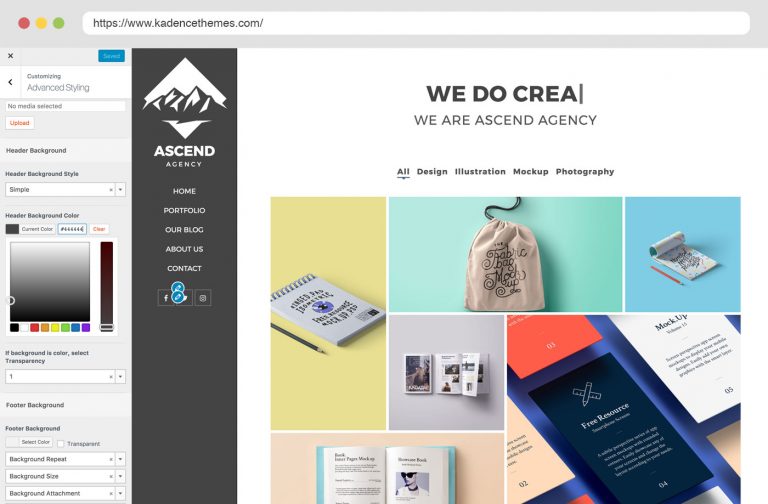768x504 pixels.
Task: Open the Transparency value dropdown
Action: pos(120,377)
